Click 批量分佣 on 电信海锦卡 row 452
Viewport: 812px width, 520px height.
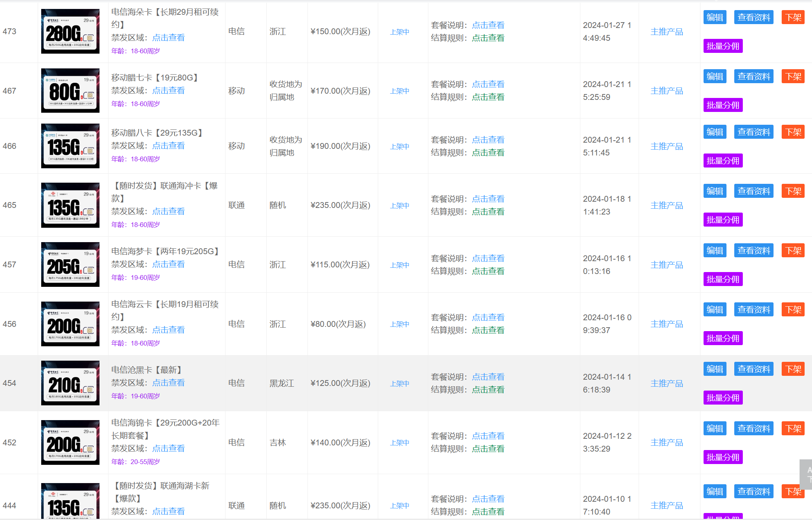point(723,457)
